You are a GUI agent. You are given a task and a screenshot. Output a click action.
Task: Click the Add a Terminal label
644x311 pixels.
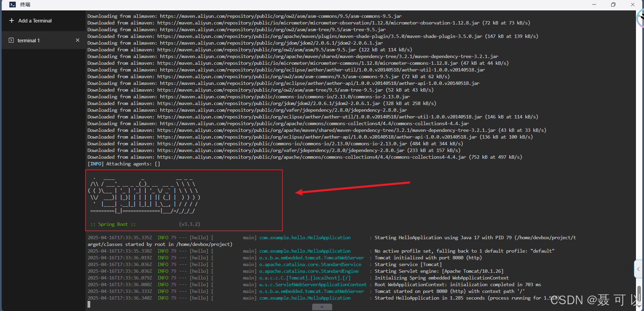tap(35, 20)
